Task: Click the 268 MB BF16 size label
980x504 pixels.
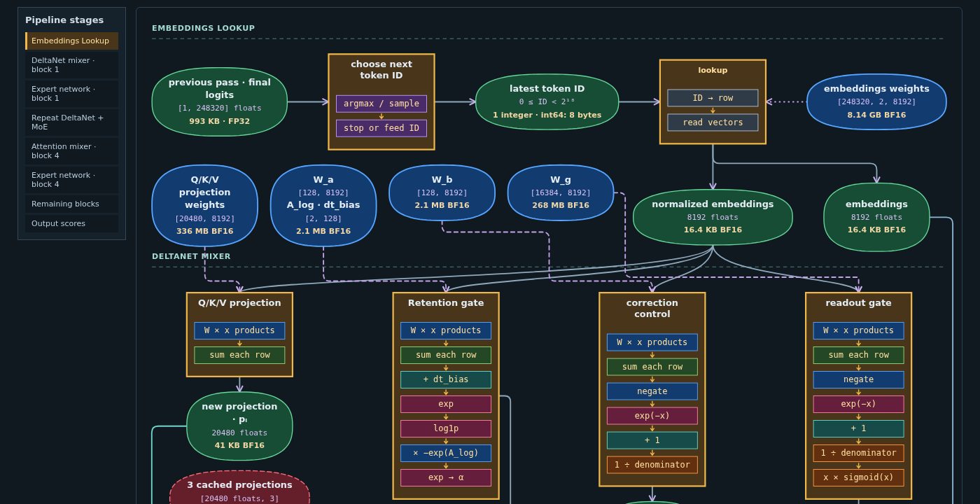Action: point(561,205)
